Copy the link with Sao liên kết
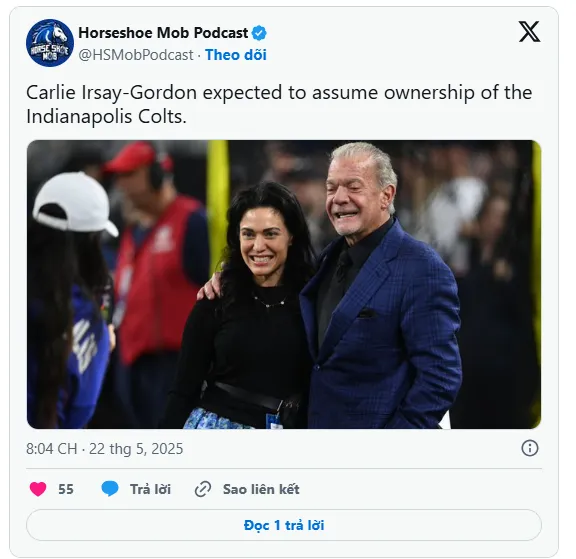576x559 pixels. [x=261, y=489]
